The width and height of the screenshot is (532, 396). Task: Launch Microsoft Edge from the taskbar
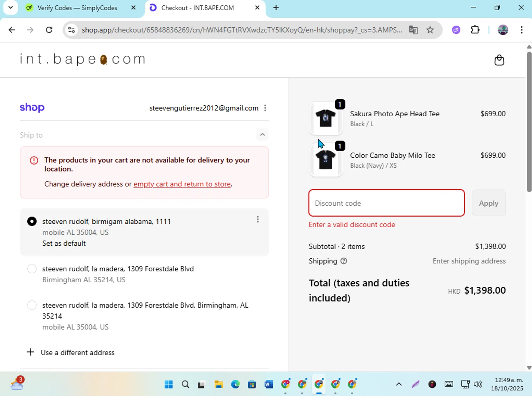click(x=235, y=384)
